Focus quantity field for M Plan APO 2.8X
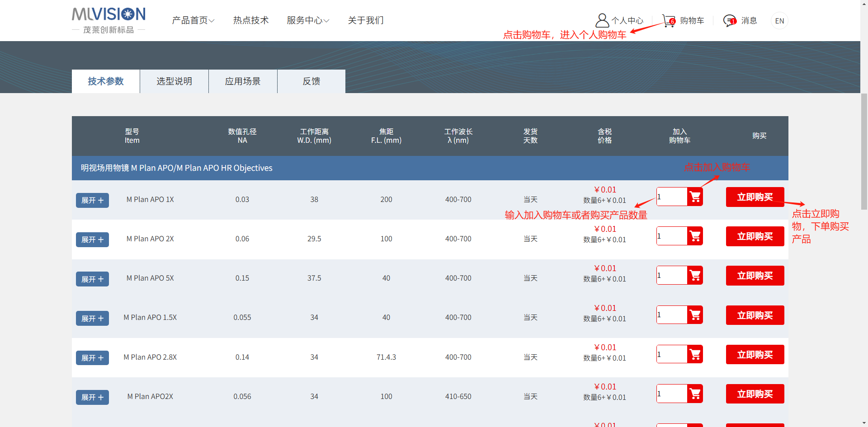Image resolution: width=868 pixels, height=427 pixels. 672,354
